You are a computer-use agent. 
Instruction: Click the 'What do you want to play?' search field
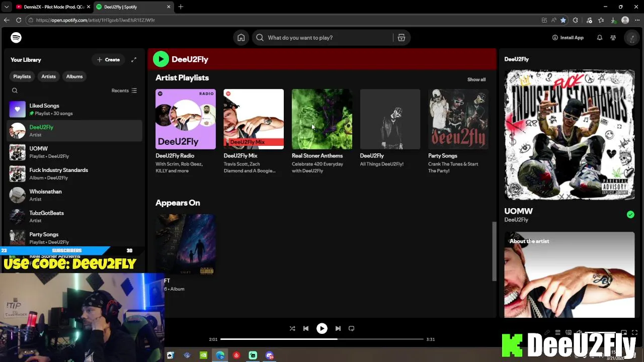point(322,38)
